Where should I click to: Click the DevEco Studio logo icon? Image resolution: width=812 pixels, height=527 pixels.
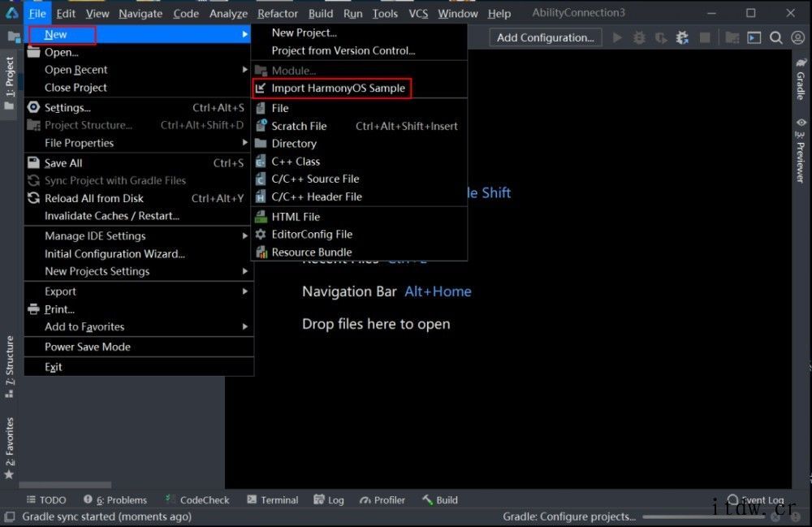coord(12,13)
